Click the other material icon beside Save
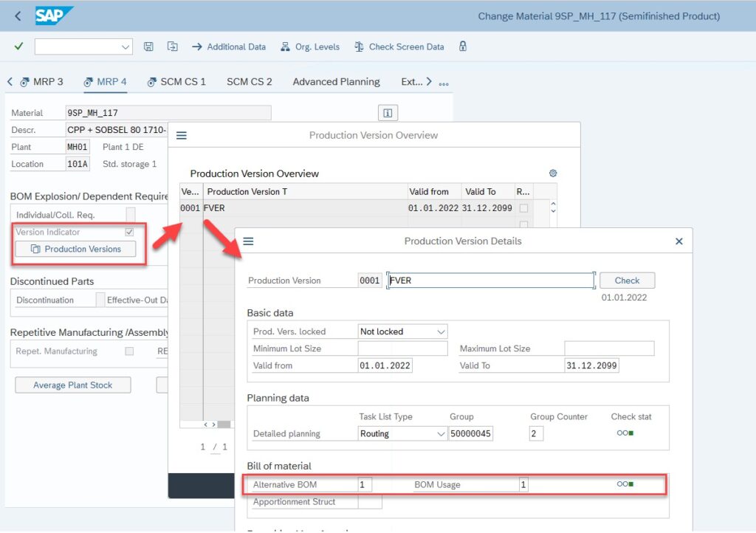 (x=173, y=47)
